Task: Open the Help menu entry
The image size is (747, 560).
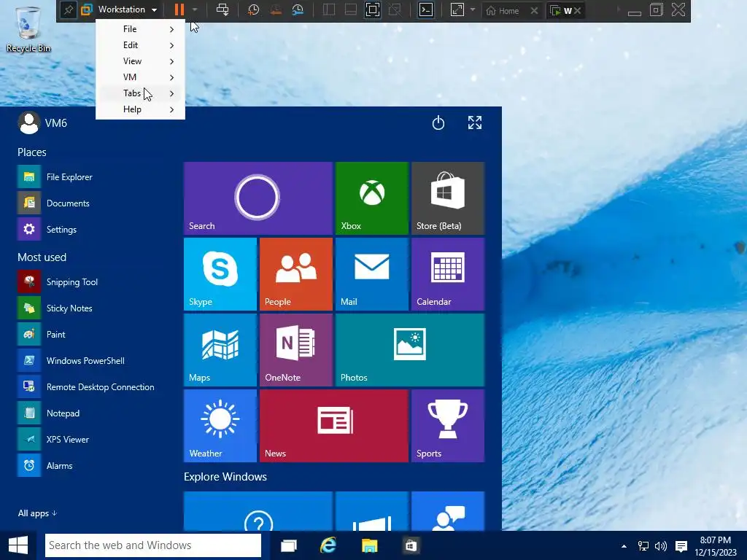Action: 140,109
